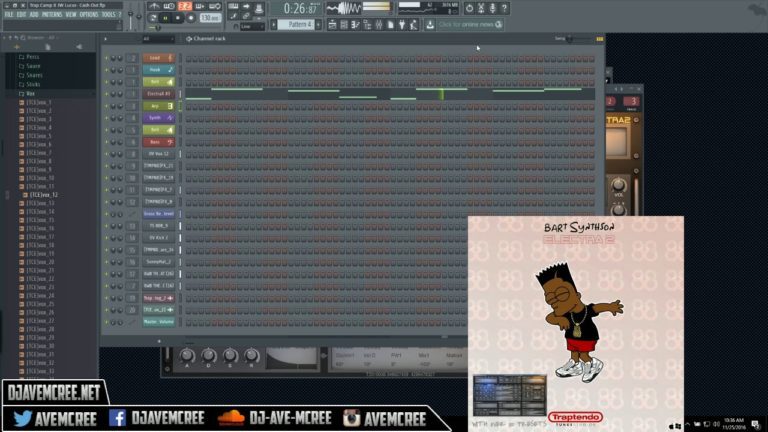Toggle the metronome icon in the toolbar
Viewport: 768px width, 432px height.
pos(154,6)
